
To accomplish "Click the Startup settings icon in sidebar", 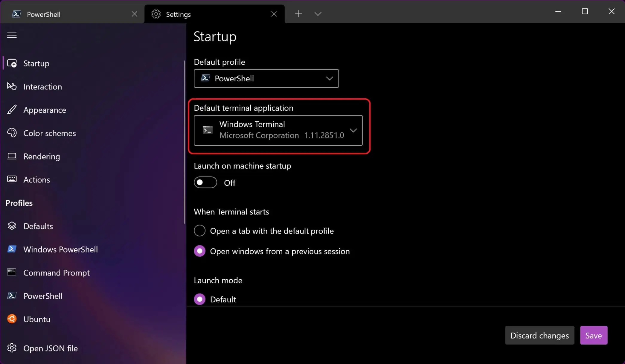I will pos(11,63).
